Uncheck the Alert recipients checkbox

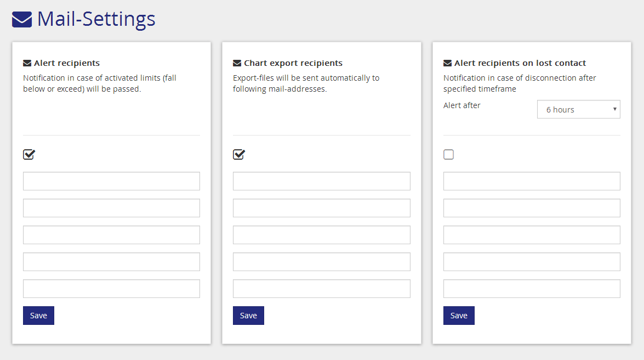[29, 155]
